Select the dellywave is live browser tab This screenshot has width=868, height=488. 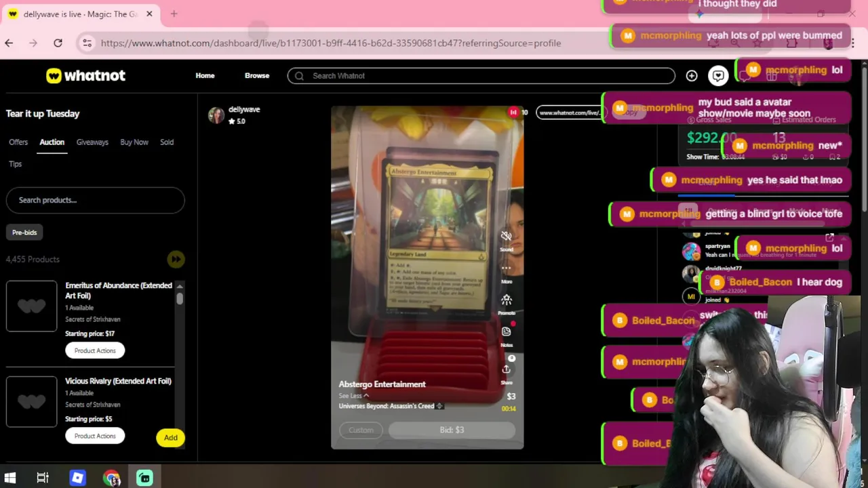[80, 14]
